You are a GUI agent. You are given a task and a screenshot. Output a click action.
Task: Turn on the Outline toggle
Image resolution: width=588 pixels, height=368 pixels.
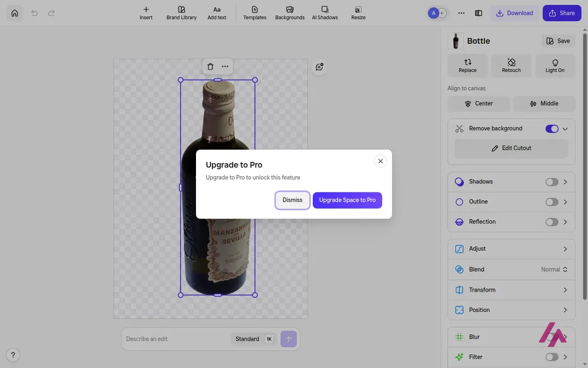click(552, 202)
